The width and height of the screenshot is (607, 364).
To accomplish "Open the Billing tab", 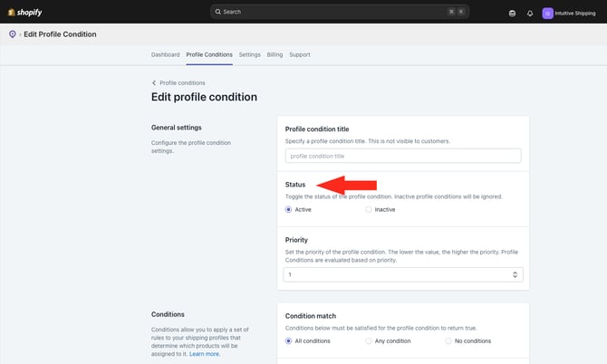I will click(x=275, y=54).
